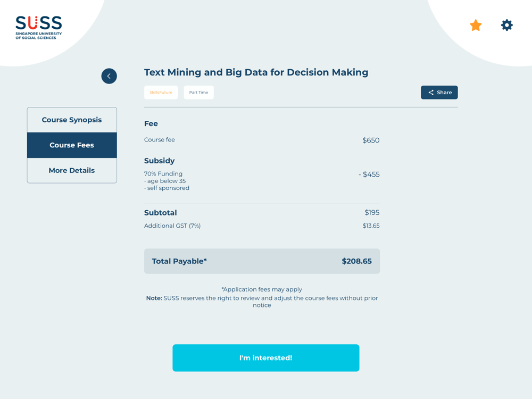Click the $650 course fee amount
This screenshot has height=399, width=532.
[371, 140]
